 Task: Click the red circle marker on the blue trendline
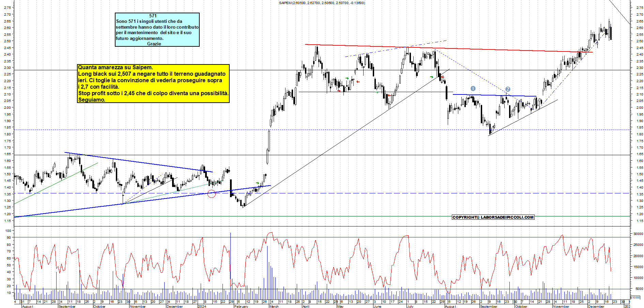[212, 194]
